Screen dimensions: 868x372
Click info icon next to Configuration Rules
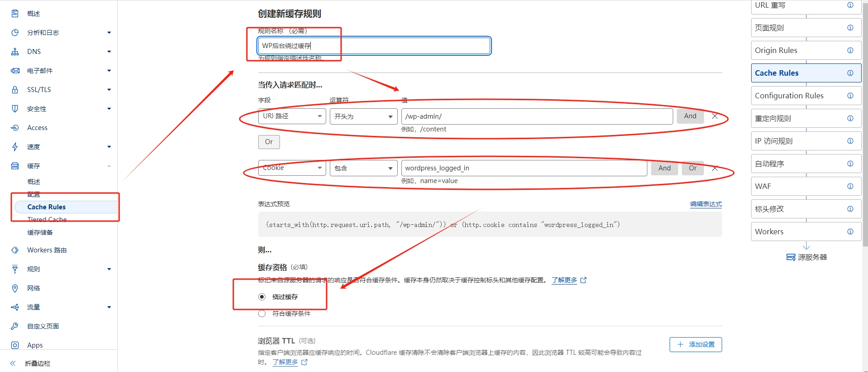pos(850,96)
